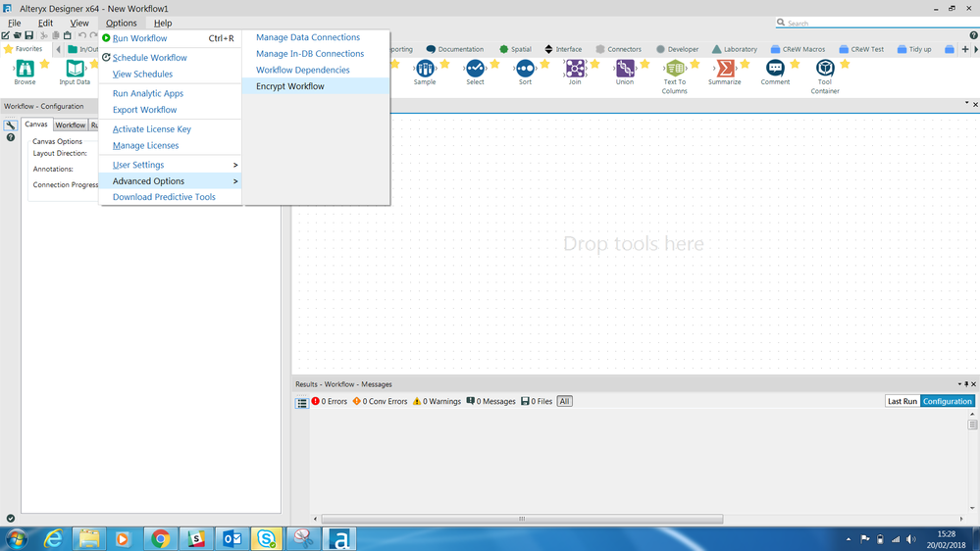Filter results by 0 Conv Errors
This screenshot has height=551, width=980.
[380, 401]
